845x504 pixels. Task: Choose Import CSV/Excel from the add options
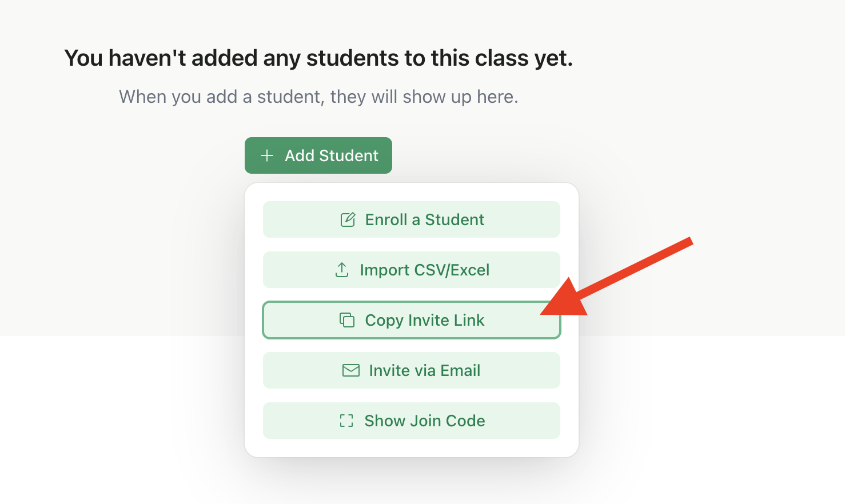(x=412, y=270)
